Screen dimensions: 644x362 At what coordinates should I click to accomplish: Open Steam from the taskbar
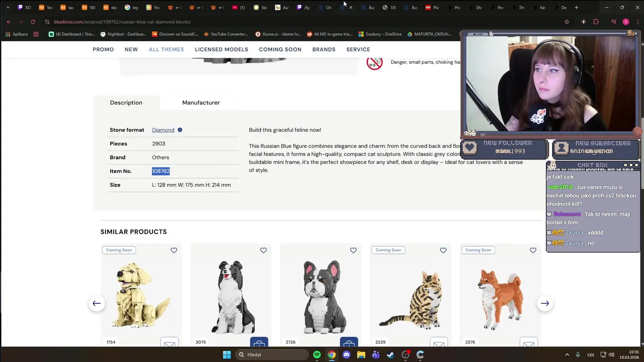point(390,354)
